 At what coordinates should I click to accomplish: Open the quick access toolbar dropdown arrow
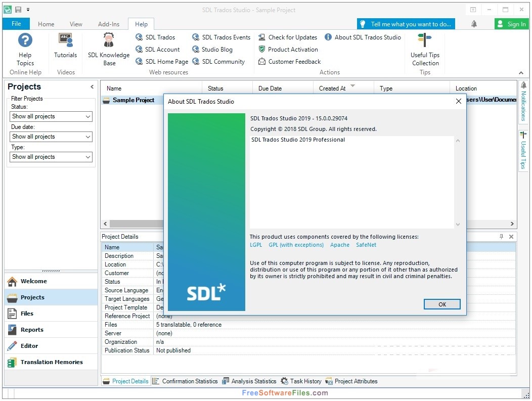pos(28,10)
